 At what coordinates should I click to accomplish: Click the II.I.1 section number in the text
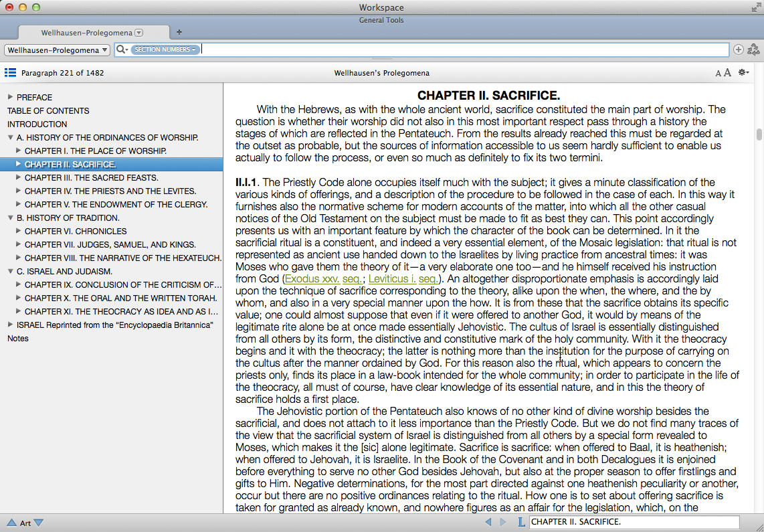point(246,182)
